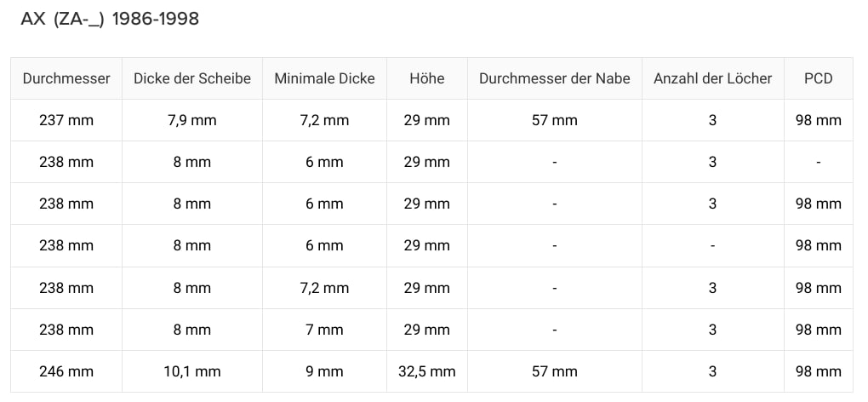
Task: Click the Dicke der Scheibe header
Action: (x=192, y=78)
